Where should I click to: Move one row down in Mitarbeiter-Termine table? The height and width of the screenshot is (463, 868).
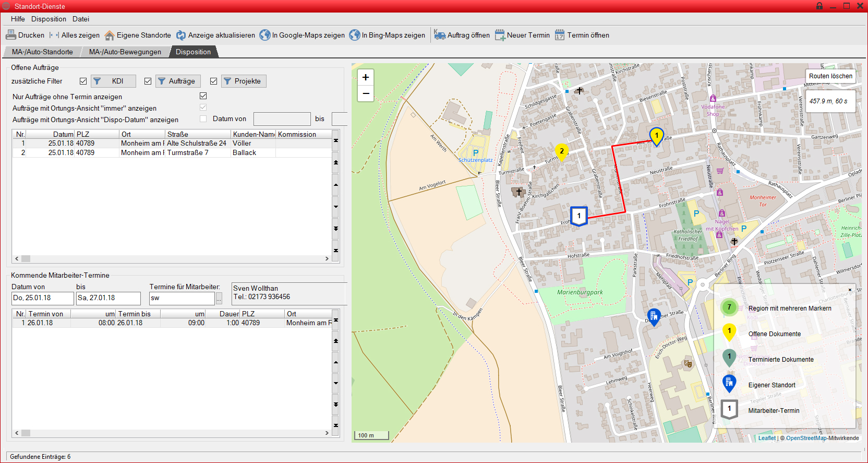click(336, 383)
